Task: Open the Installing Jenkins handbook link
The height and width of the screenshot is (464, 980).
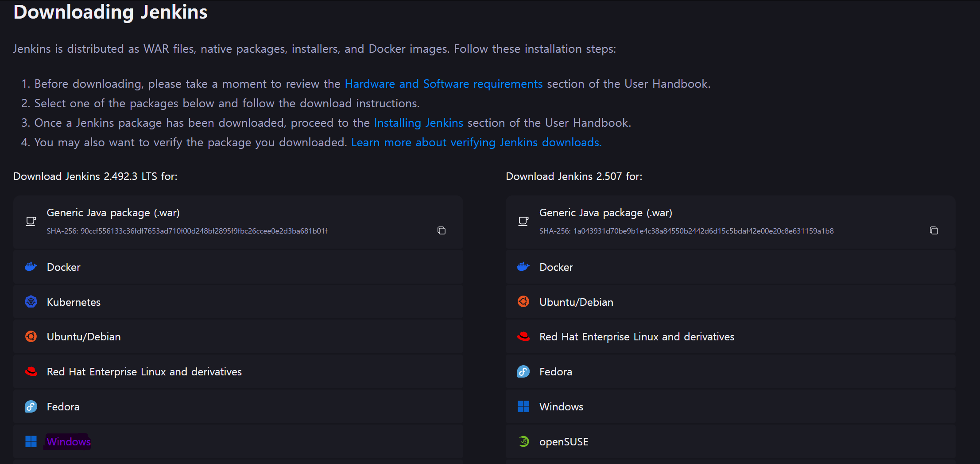Action: point(418,123)
